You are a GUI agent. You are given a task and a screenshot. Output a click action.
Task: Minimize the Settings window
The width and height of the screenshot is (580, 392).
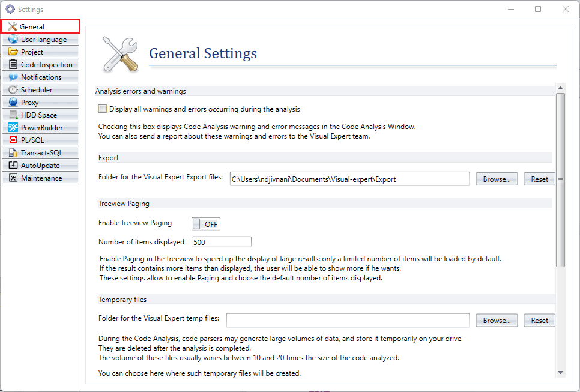click(511, 9)
